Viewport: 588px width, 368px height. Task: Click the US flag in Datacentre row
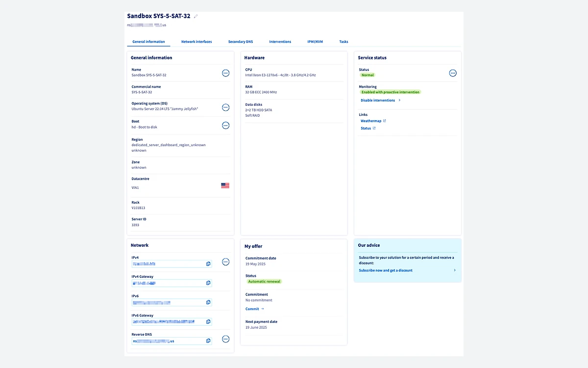pyautogui.click(x=225, y=185)
